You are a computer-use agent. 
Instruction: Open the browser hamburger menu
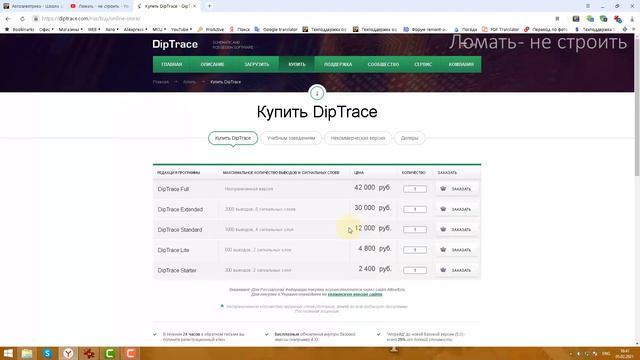pos(588,6)
